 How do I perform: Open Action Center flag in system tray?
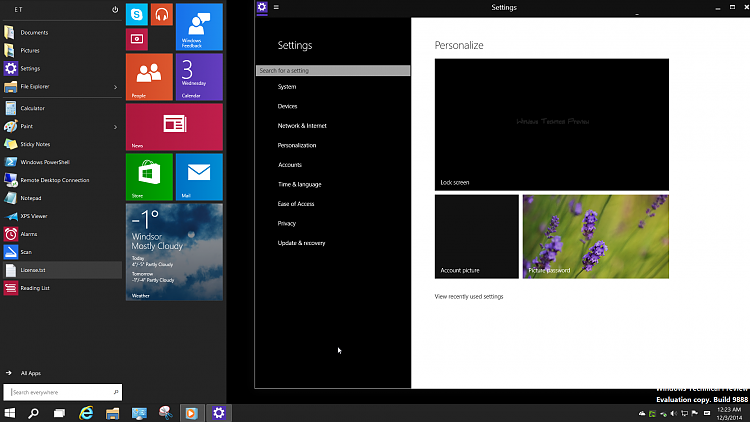coord(695,413)
